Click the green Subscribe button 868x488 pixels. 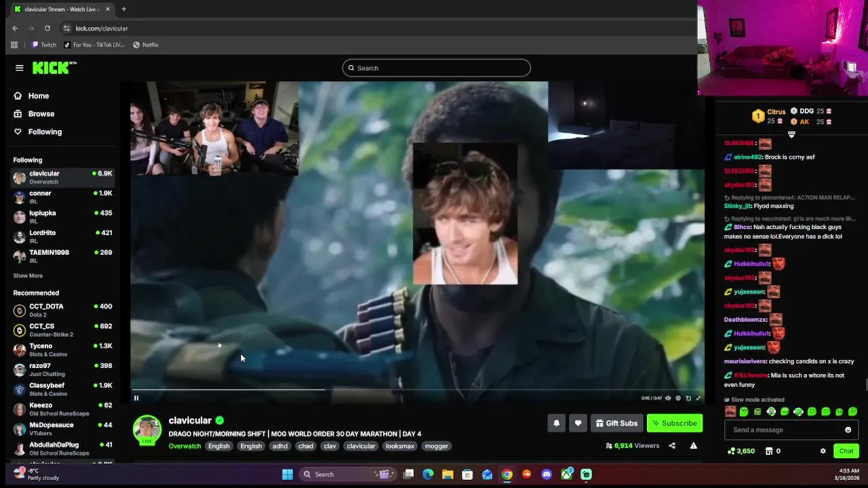(675, 423)
